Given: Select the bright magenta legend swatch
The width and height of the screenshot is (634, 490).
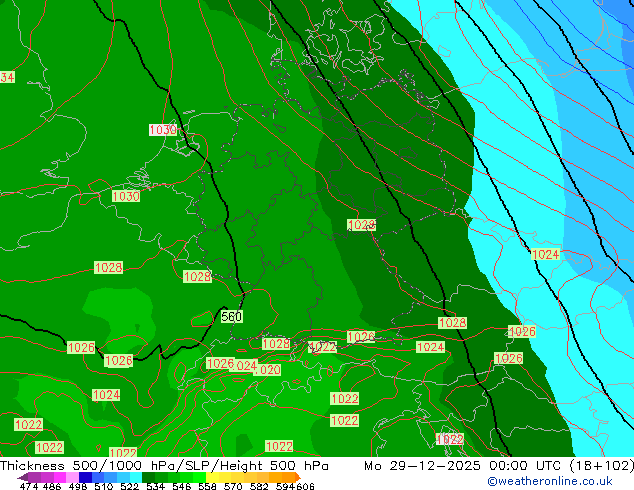Looking at the screenshot, I should click(x=60, y=477).
